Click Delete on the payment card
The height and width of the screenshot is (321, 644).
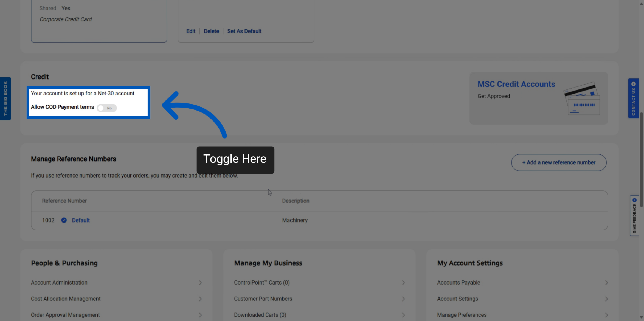pos(211,31)
